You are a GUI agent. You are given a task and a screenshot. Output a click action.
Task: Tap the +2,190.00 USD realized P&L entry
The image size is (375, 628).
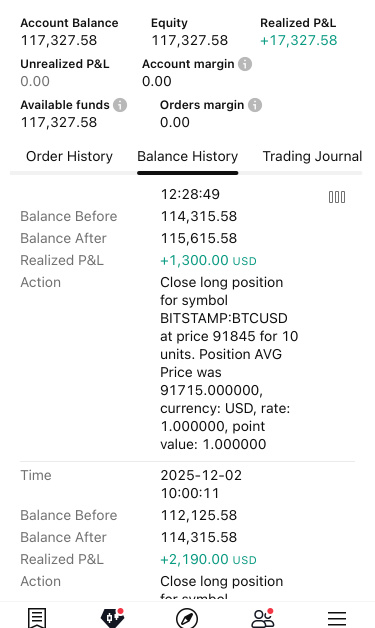tap(208, 560)
